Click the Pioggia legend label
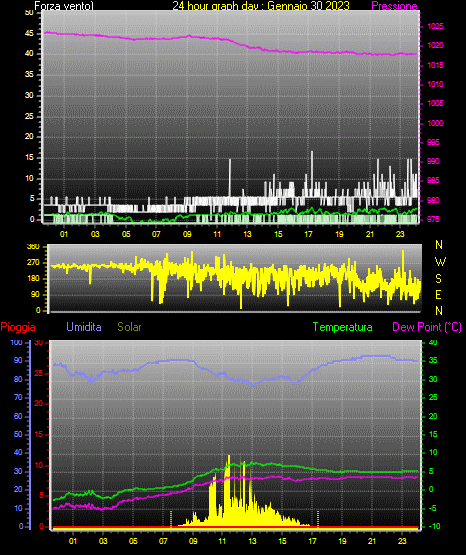The height and width of the screenshot is (555, 466). [x=18, y=327]
